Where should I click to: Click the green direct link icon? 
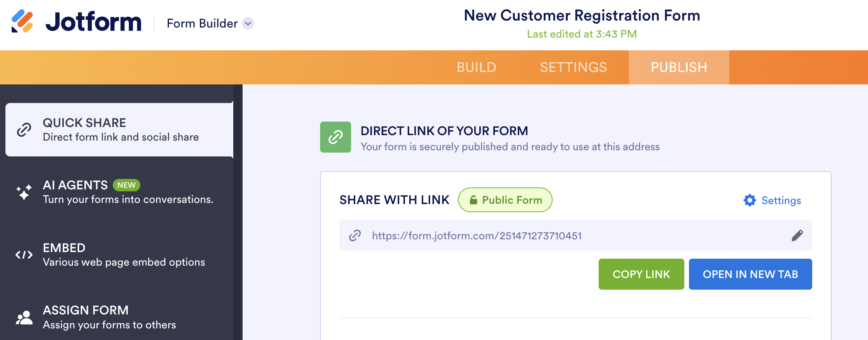[x=335, y=137]
